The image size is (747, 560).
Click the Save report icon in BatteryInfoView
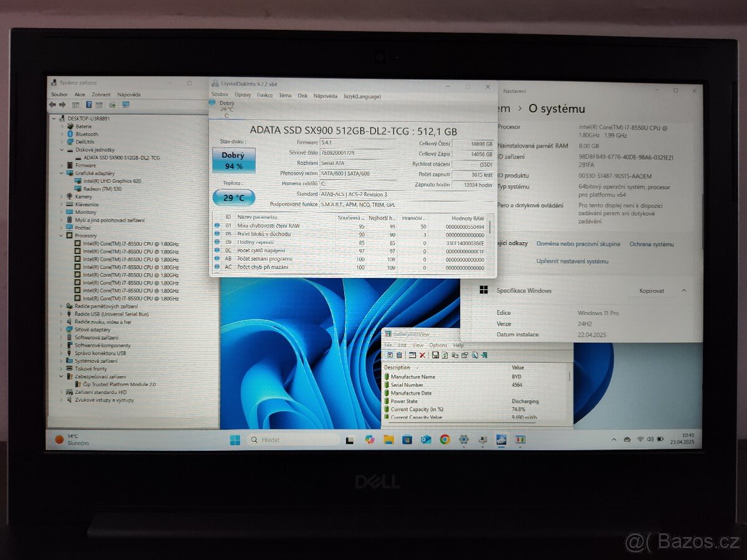[435, 355]
